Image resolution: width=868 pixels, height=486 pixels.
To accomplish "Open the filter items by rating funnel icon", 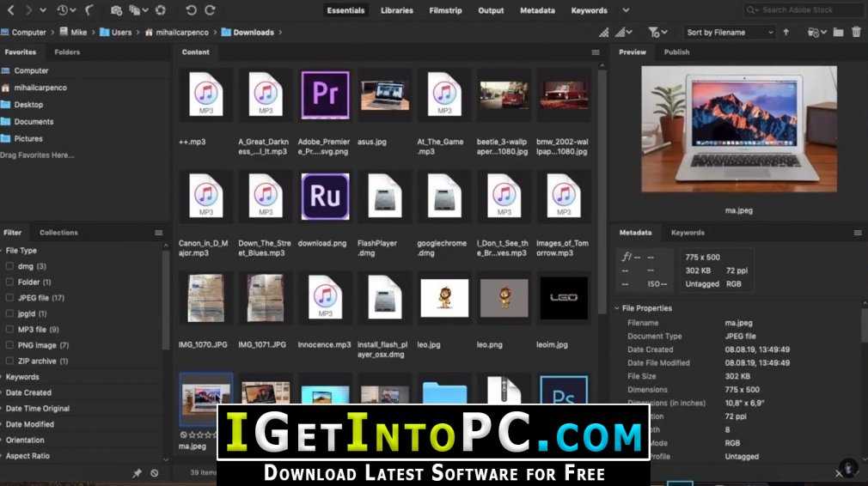I will [x=657, y=33].
